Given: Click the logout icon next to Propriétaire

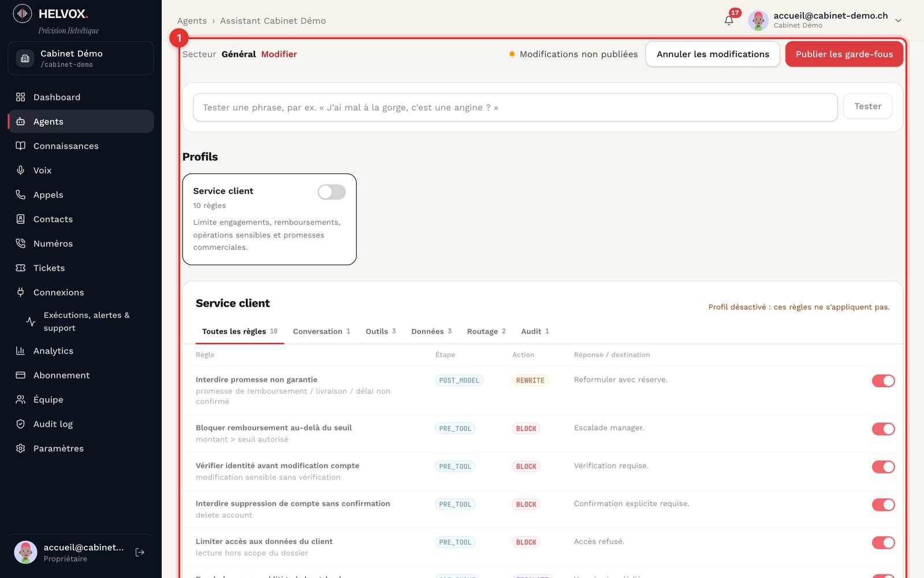Looking at the screenshot, I should click(140, 553).
